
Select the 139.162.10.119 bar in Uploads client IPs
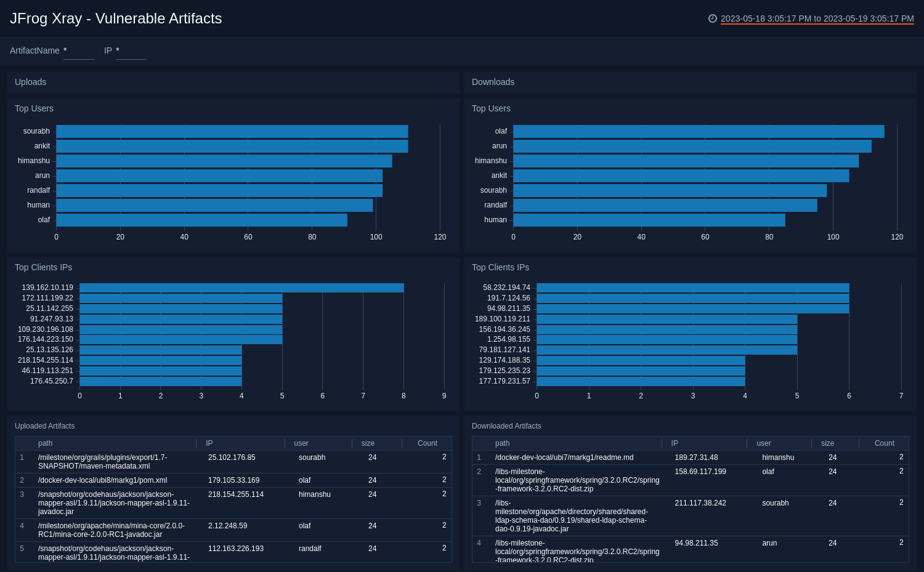tap(241, 288)
